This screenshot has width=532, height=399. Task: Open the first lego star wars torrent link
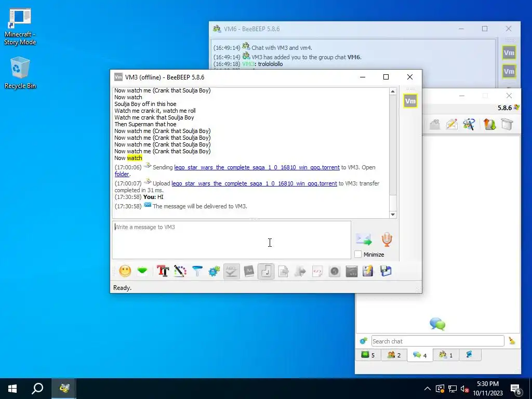point(257,167)
